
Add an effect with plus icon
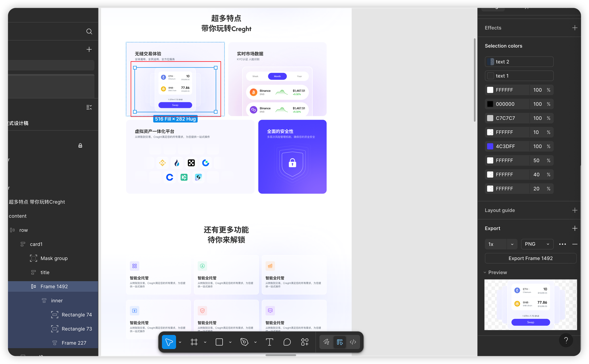[575, 28]
